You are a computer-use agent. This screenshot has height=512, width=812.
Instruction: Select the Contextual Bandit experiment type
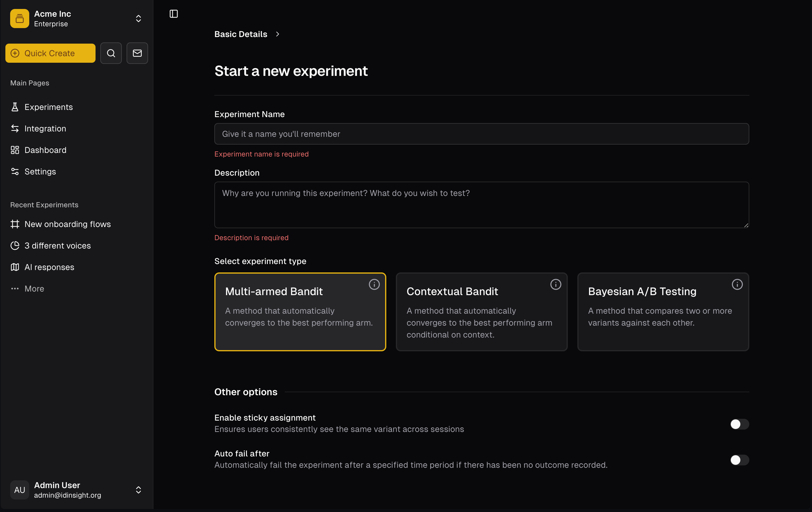(x=482, y=312)
